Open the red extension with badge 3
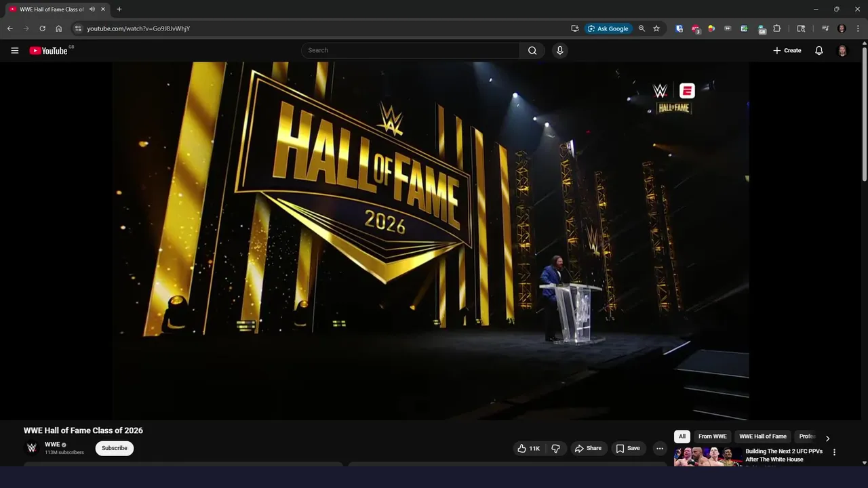The width and height of the screenshot is (868, 488). (696, 28)
